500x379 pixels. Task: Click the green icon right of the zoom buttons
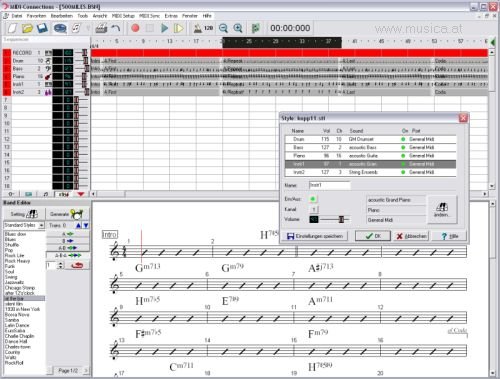pos(256,28)
